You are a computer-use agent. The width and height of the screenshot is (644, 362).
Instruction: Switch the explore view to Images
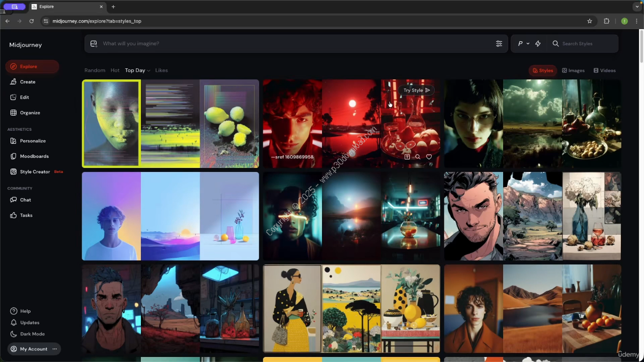(573, 70)
